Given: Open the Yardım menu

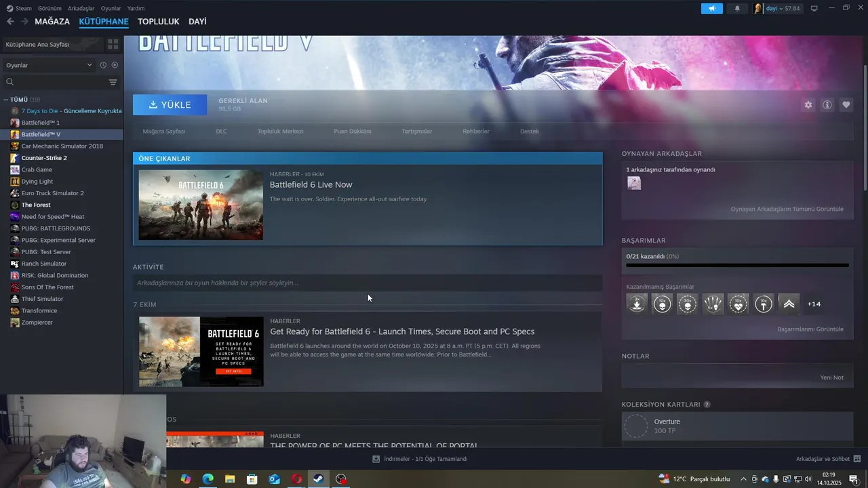Looking at the screenshot, I should pos(136,8).
